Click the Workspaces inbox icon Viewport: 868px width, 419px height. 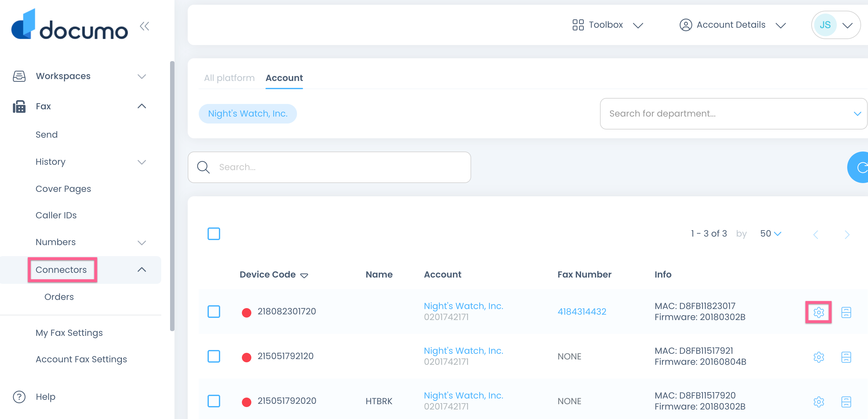(19, 76)
